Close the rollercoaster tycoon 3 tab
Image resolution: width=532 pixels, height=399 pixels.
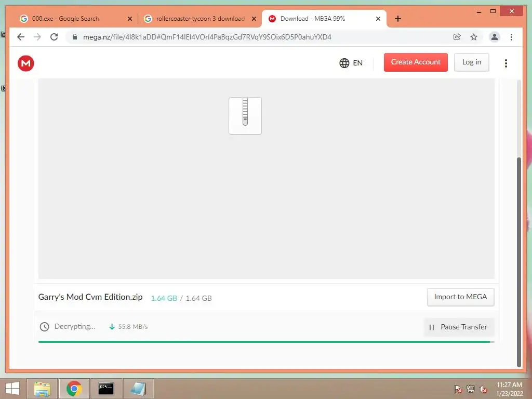pyautogui.click(x=254, y=19)
